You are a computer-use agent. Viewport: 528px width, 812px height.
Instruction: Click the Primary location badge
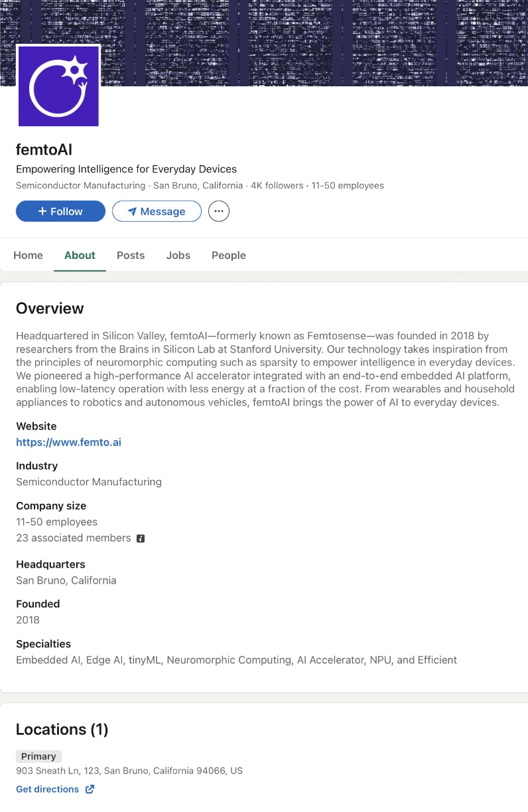[38, 756]
